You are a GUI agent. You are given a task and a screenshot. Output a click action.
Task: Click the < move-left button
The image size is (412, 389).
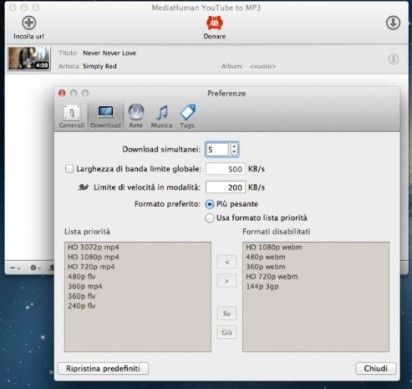[227, 262]
